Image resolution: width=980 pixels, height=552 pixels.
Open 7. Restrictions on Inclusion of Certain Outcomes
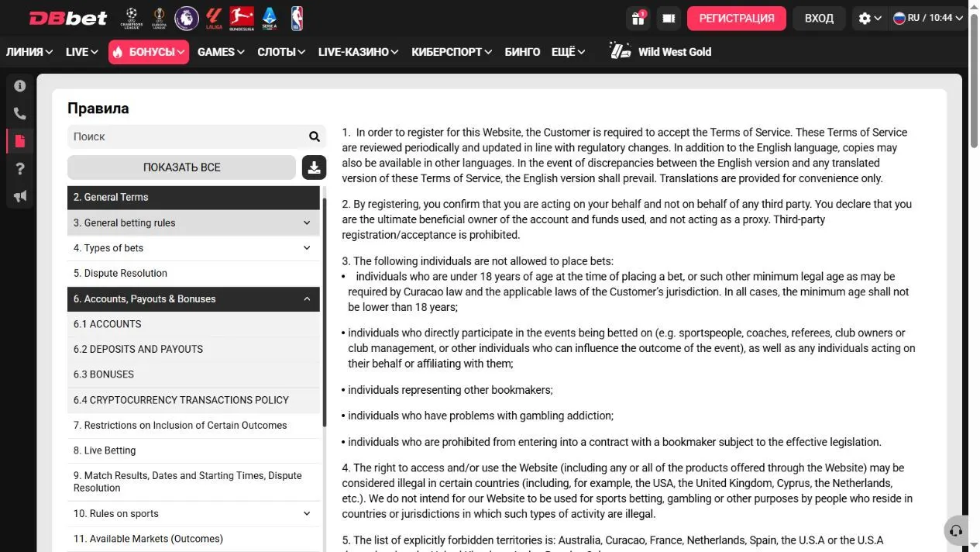click(x=194, y=425)
